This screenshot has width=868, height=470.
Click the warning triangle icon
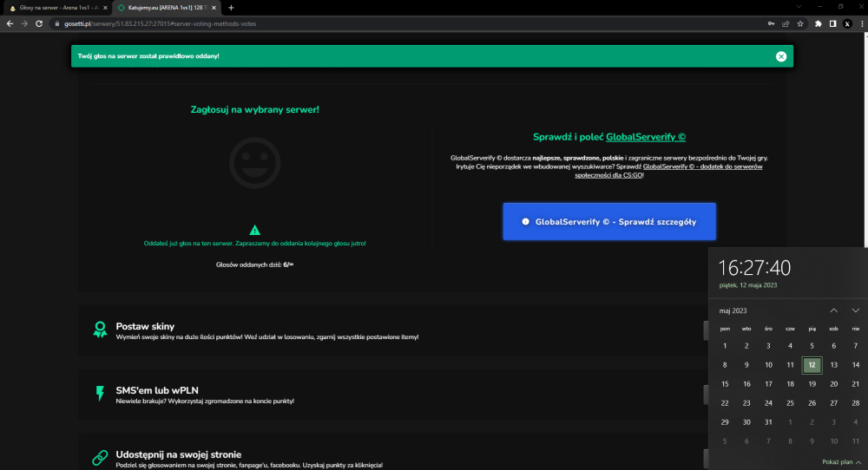pos(254,230)
